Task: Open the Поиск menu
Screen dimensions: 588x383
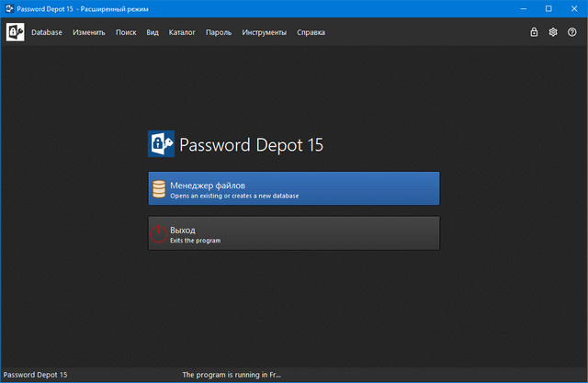Action: click(x=126, y=32)
